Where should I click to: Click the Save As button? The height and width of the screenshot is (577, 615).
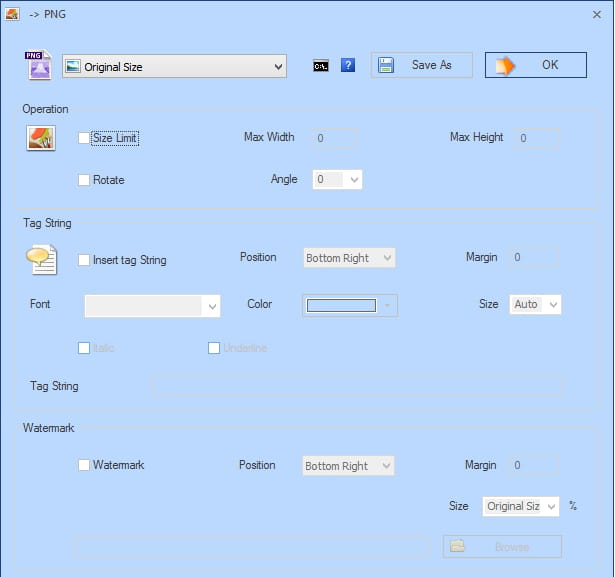(422, 65)
